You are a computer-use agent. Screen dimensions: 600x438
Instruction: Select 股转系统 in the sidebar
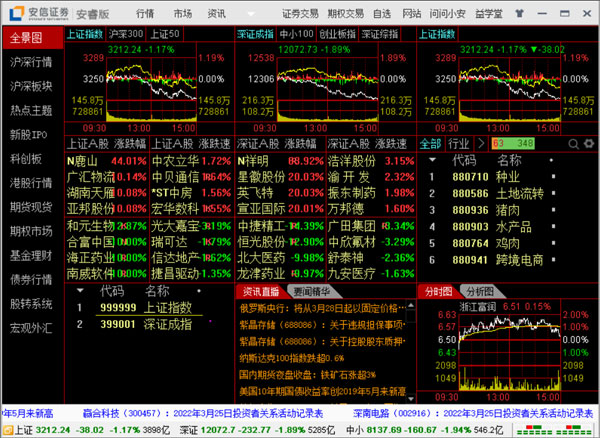(x=31, y=304)
